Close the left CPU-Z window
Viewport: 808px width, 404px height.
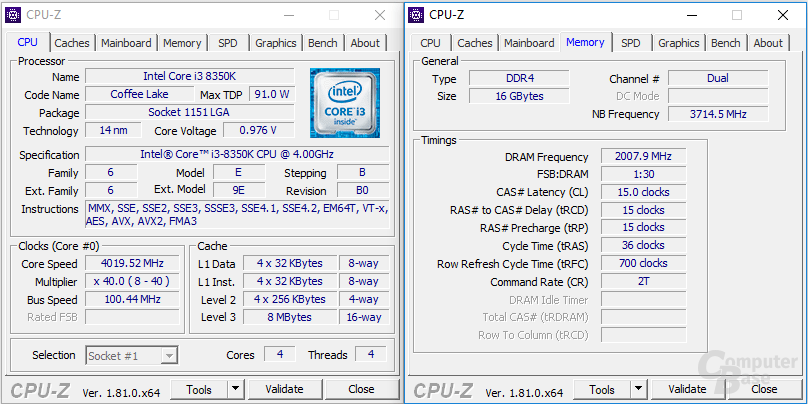[x=380, y=15]
